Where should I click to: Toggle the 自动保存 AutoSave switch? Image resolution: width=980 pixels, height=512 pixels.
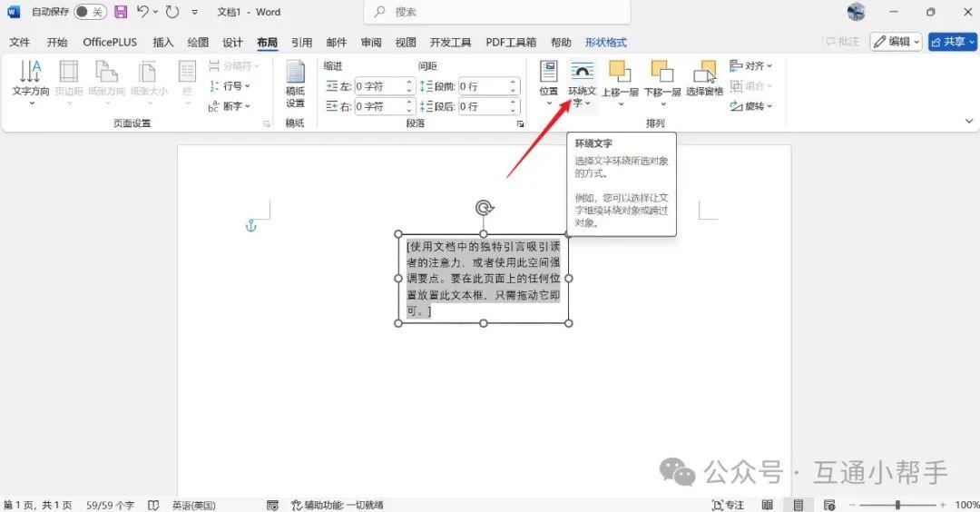(90, 12)
